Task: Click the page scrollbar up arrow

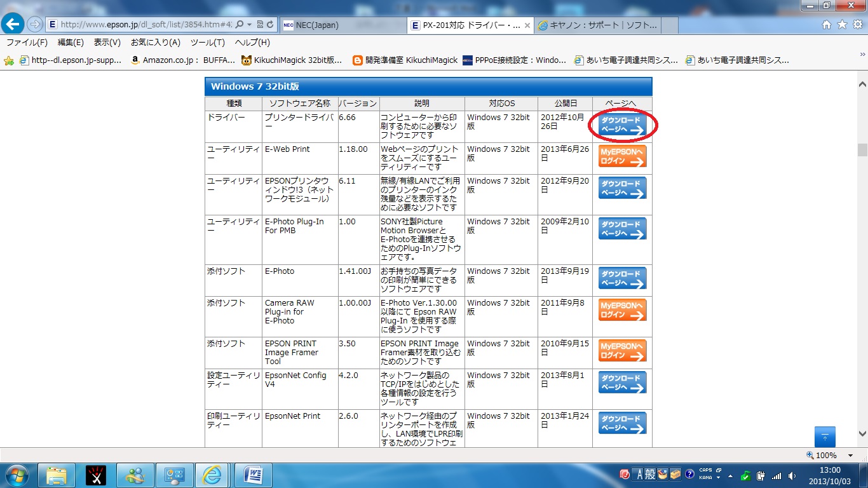Action: coord(862,84)
